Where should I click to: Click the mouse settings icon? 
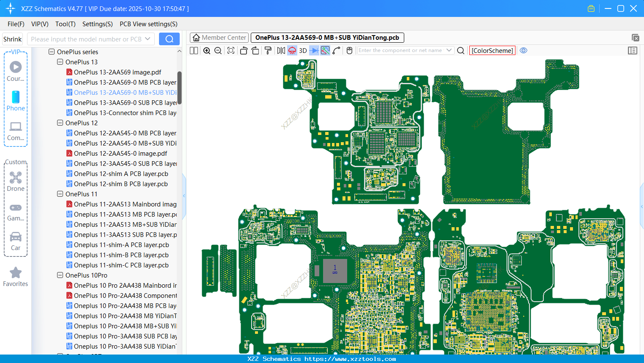tap(349, 51)
